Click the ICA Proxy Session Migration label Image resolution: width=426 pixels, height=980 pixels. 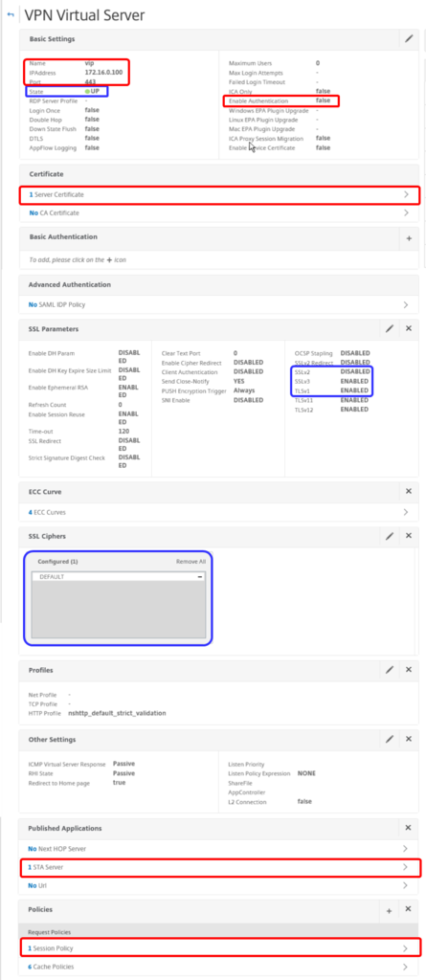tap(266, 138)
